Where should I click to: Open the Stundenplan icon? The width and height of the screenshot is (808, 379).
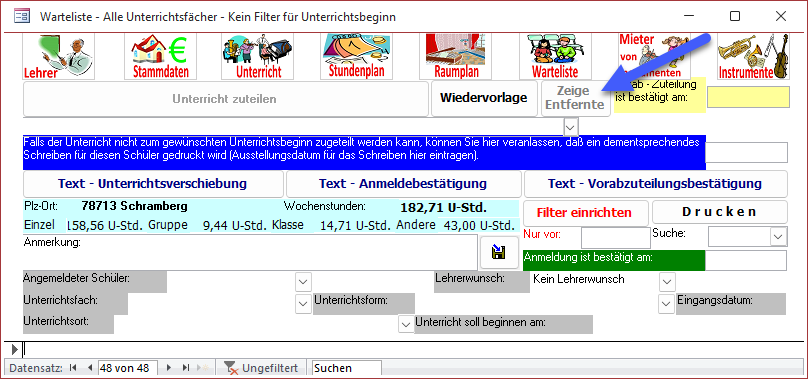coord(357,56)
